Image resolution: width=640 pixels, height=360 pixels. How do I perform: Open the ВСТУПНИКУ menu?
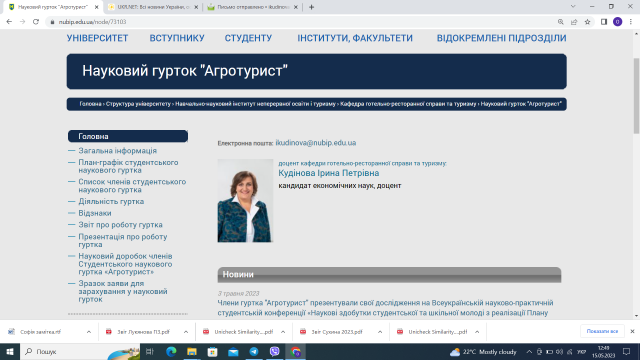177,38
